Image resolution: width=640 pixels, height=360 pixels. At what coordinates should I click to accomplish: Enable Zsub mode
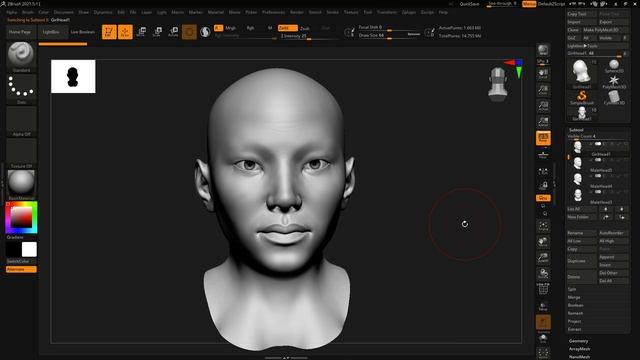305,28
